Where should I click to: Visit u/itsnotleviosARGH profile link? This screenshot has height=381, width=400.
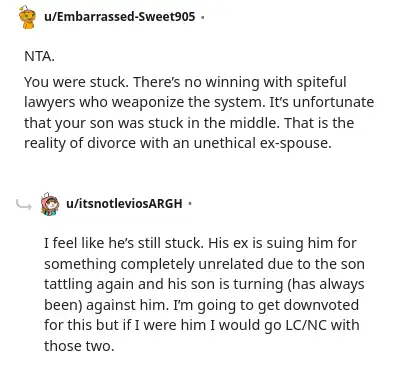pyautogui.click(x=124, y=203)
